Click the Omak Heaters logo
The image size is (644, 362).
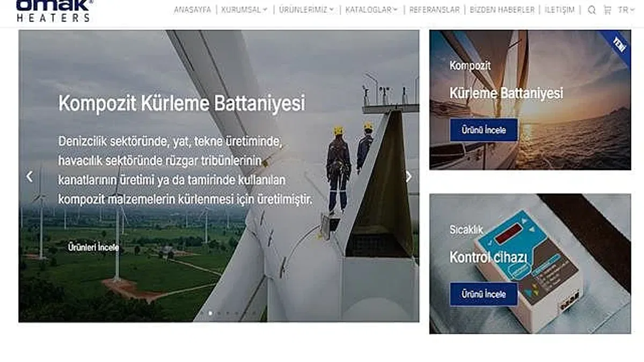[54, 10]
